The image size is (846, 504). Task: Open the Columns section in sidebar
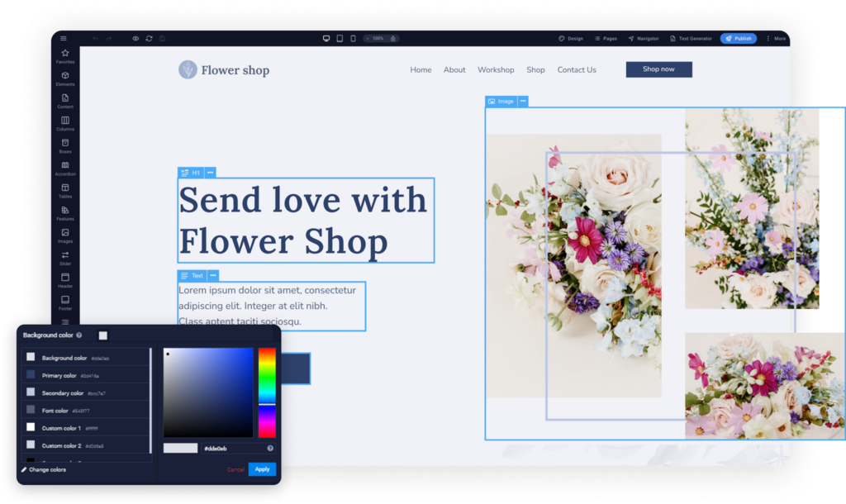pyautogui.click(x=65, y=122)
